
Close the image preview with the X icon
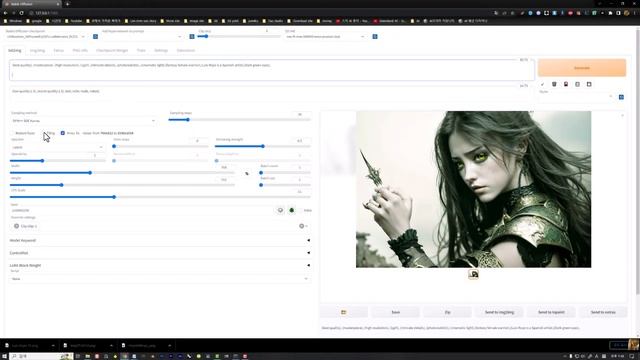[622, 116]
